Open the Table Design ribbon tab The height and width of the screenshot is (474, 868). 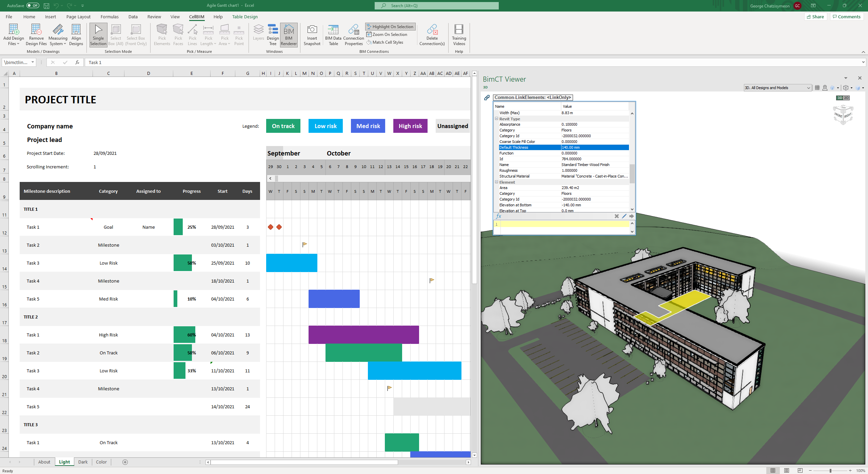[245, 17]
